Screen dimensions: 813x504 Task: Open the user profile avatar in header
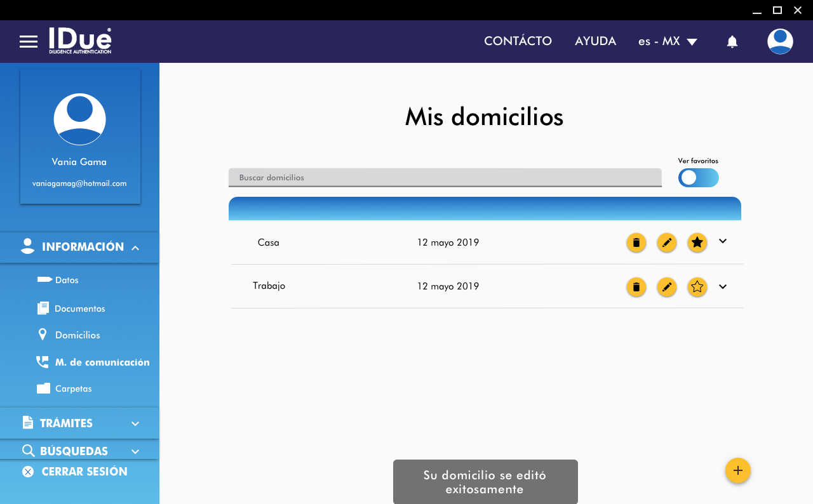(779, 42)
